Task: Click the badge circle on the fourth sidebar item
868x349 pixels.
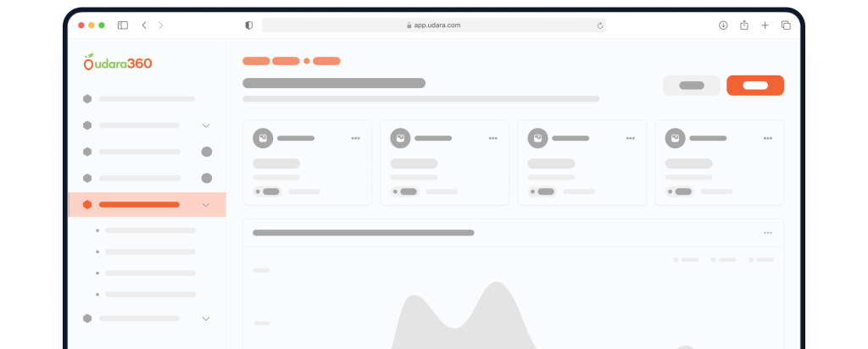Action: [207, 178]
